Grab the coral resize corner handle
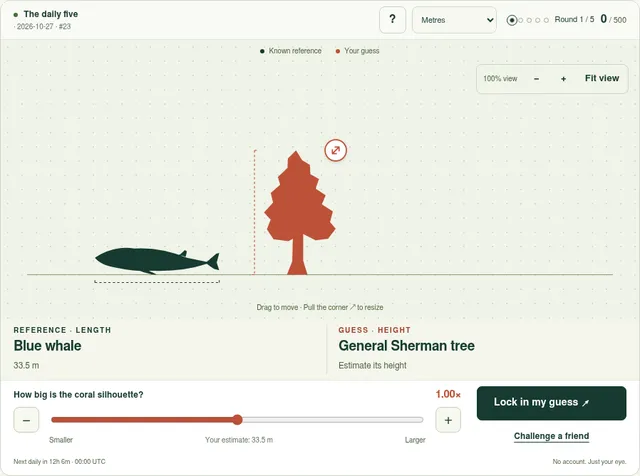The height and width of the screenshot is (476, 640). (336, 150)
